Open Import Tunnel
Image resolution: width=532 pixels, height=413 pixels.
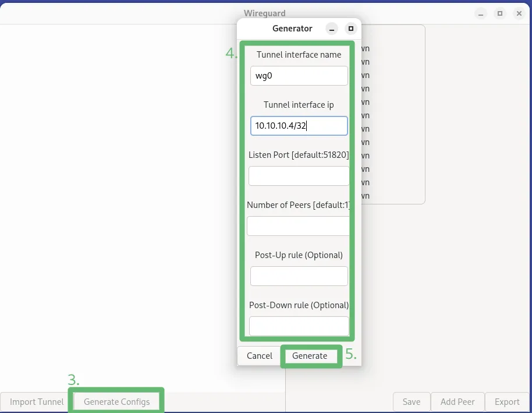pyautogui.click(x=37, y=402)
